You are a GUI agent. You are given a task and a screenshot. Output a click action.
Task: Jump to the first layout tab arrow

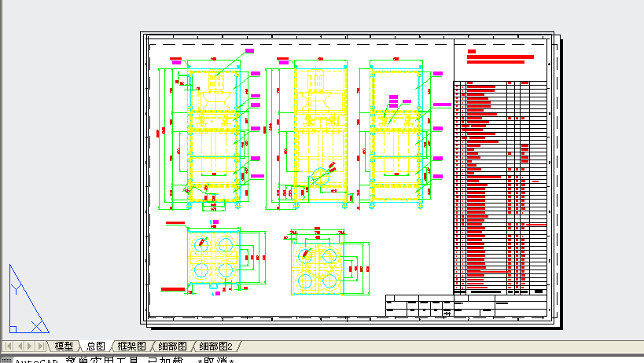point(8,346)
